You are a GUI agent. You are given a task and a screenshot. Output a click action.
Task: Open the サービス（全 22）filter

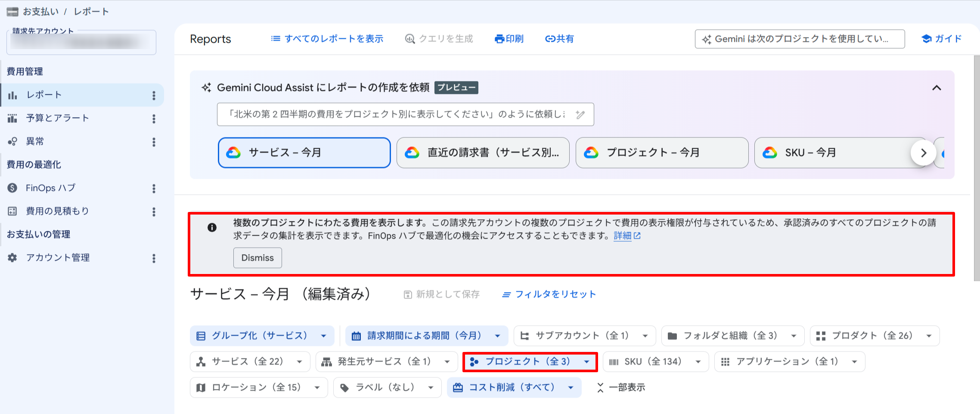250,361
